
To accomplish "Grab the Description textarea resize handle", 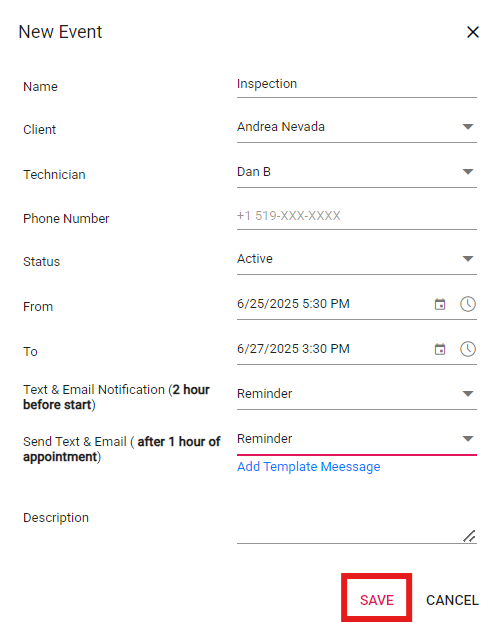I will pos(469,536).
